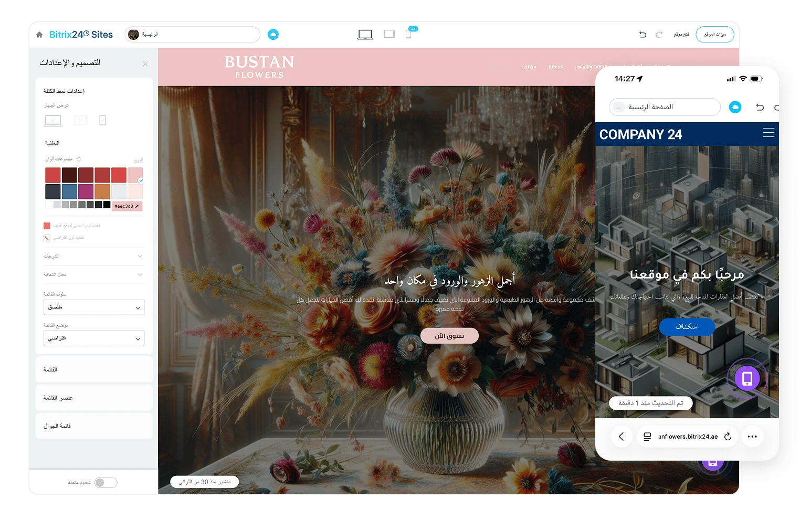800x532 pixels.
Task: Select the mobile preview icon in top toolbar
Action: tap(408, 34)
